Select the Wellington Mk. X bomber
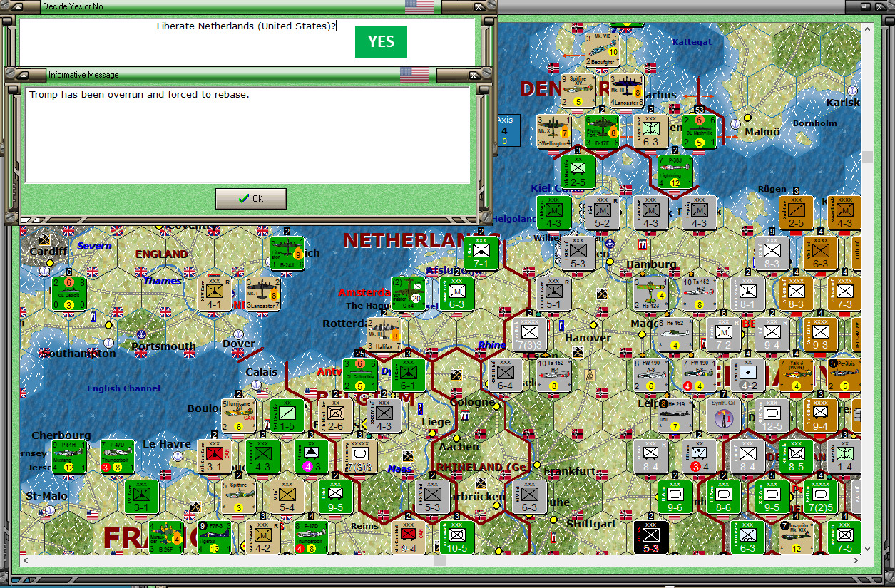Viewport: 895px width, 588px height. [554, 130]
